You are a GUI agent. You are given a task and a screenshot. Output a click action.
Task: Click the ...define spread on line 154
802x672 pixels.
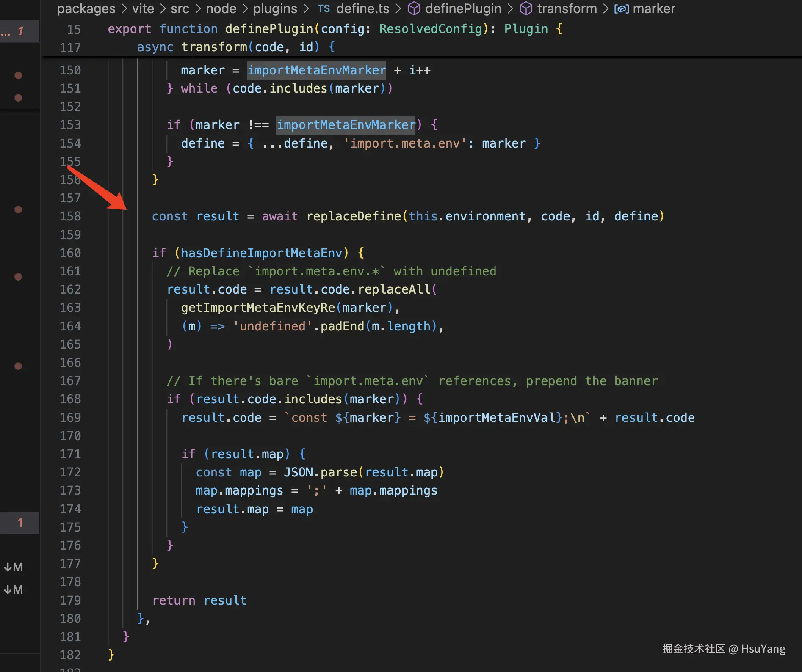(295, 143)
